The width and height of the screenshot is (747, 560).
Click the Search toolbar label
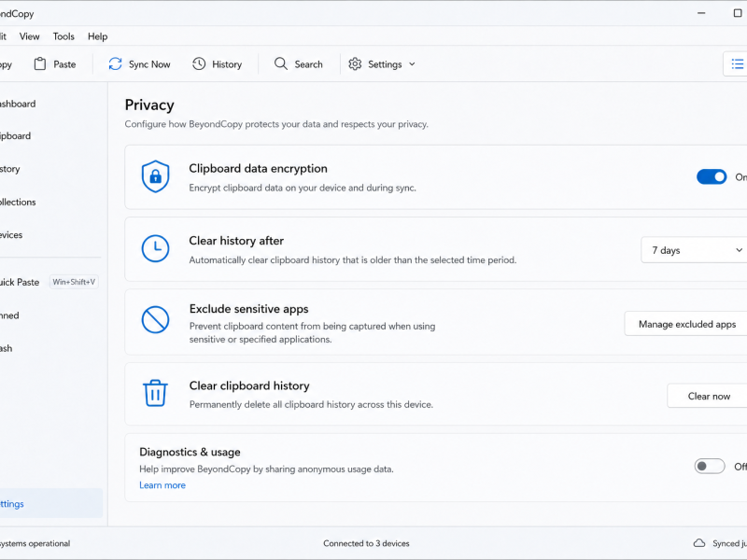308,64
